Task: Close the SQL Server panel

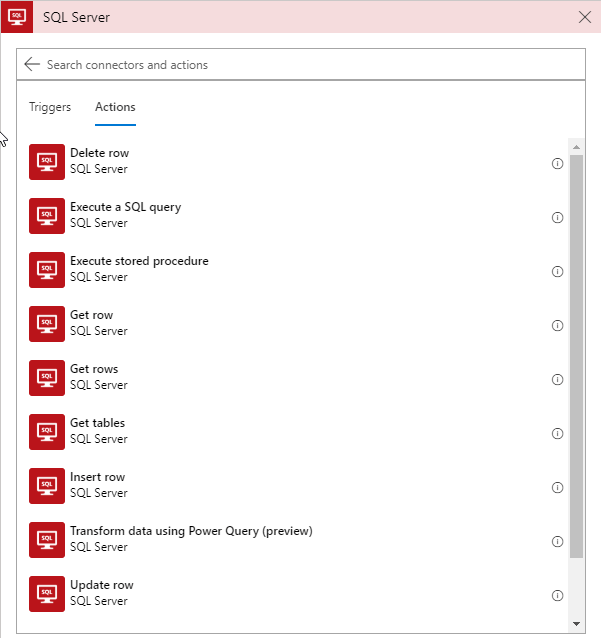Action: [585, 17]
